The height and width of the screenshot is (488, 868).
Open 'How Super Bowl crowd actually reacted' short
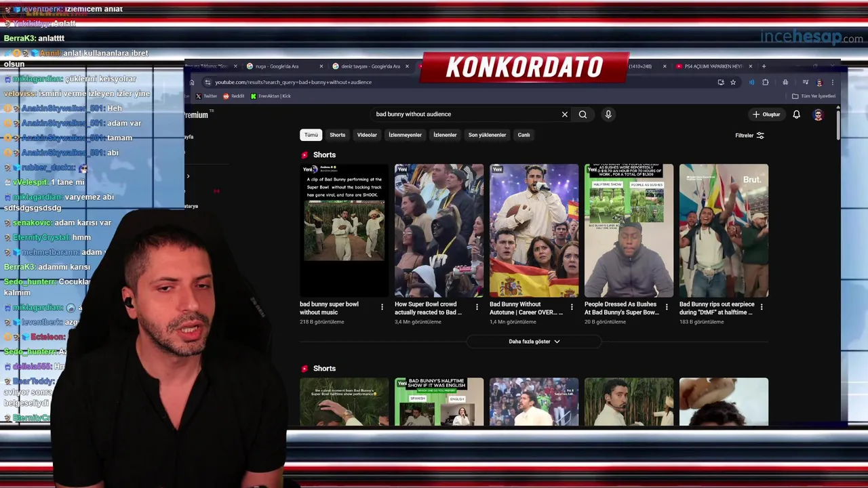click(439, 230)
